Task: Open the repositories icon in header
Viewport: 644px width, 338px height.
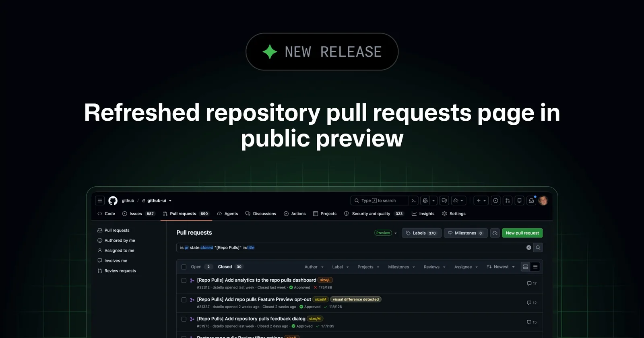Action: pos(520,200)
